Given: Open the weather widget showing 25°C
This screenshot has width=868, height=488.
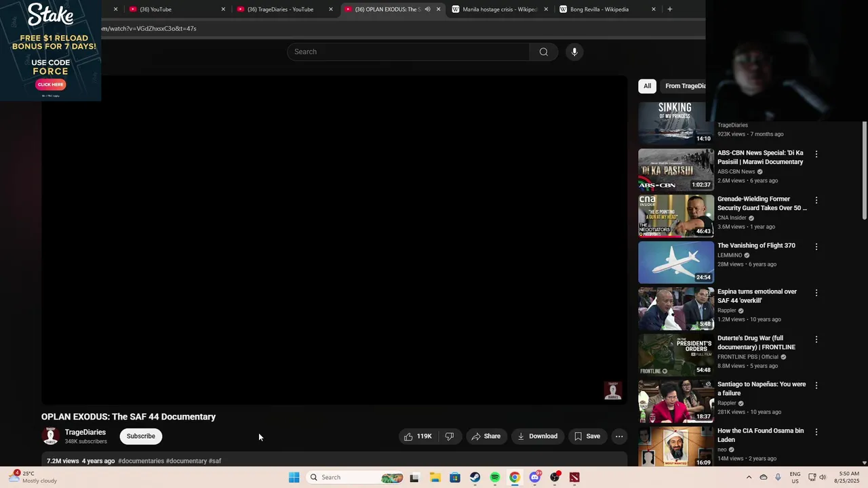Looking at the screenshot, I should tap(34, 477).
